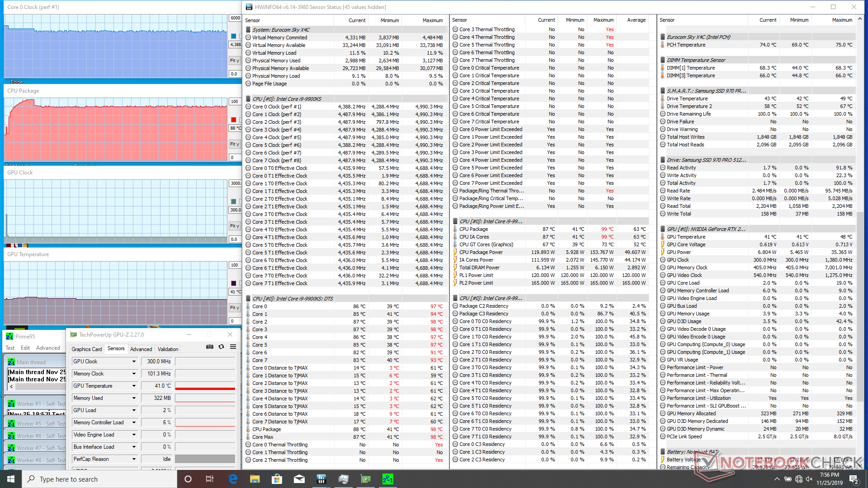Click Fit y in Core 0 Clock graph
Image resolution: width=868 pixels, height=488 pixels.
pyautogui.click(x=235, y=61)
